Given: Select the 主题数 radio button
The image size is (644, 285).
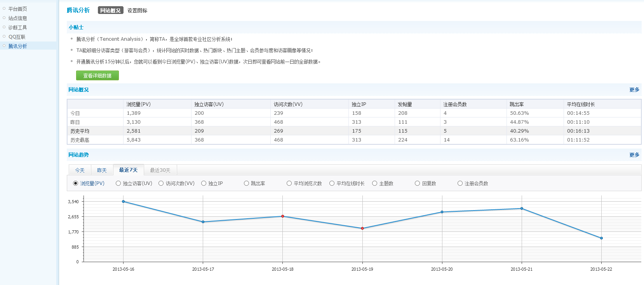Looking at the screenshot, I should click(374, 183).
